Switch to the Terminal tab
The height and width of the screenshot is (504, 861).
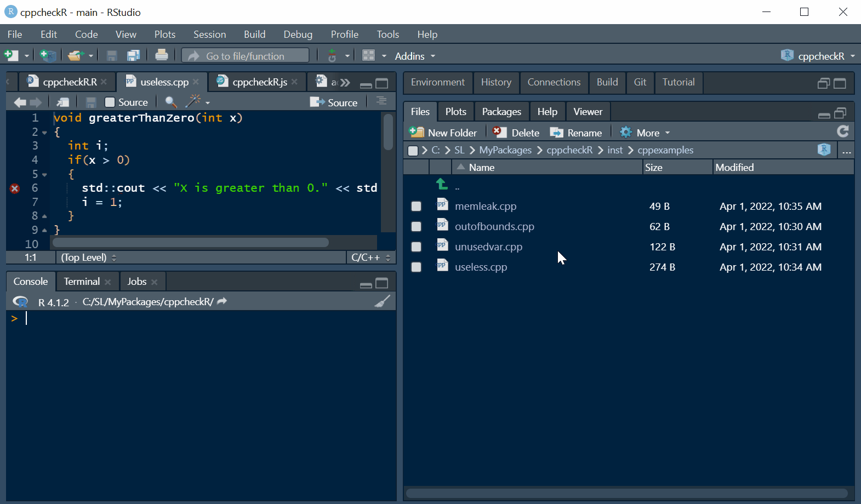click(x=82, y=281)
